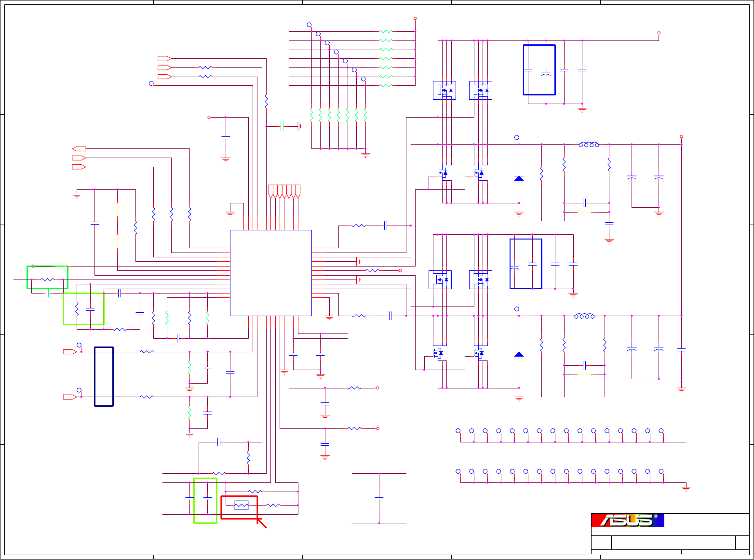This screenshot has width=754, height=560.
Task: Click red power terminal feeding capacitor above IC
Action: pos(209,117)
